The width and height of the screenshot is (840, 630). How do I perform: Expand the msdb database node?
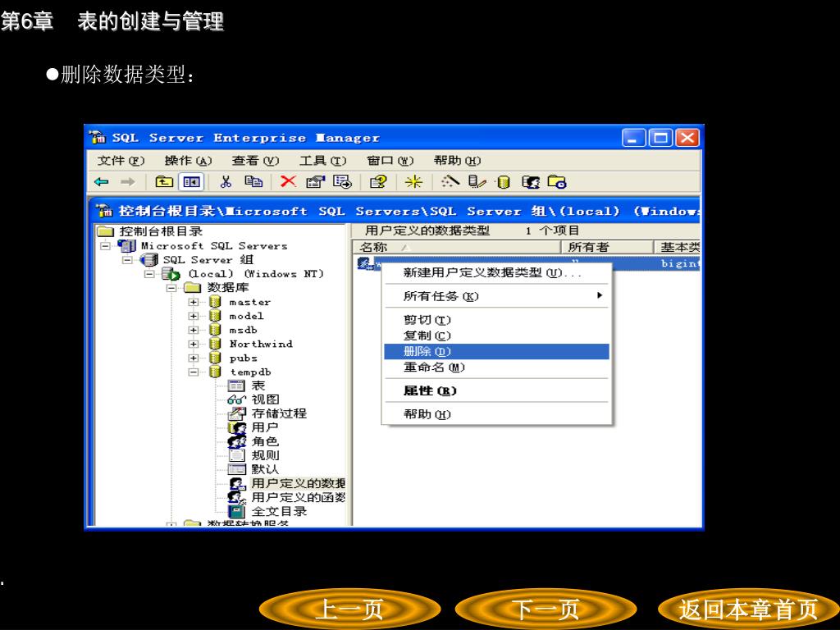[194, 330]
